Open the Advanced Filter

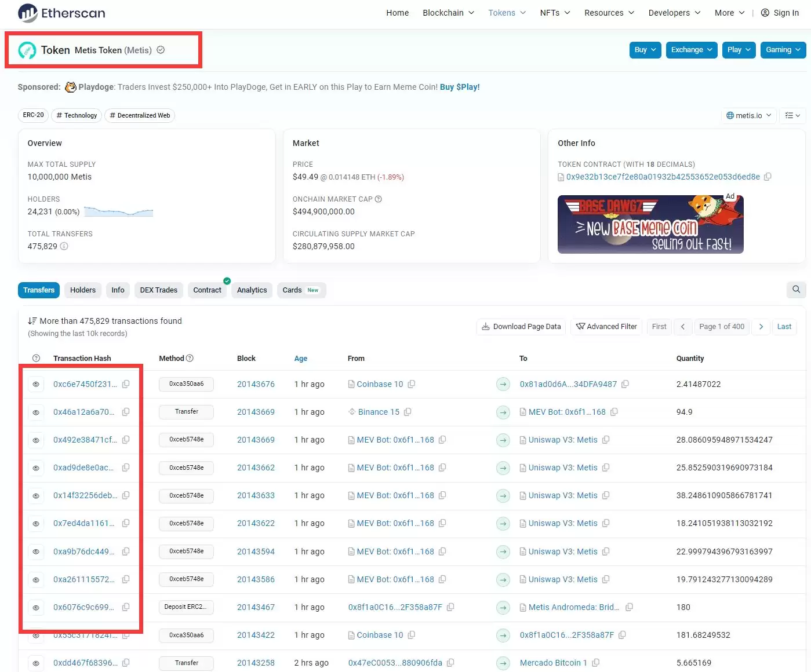click(606, 327)
